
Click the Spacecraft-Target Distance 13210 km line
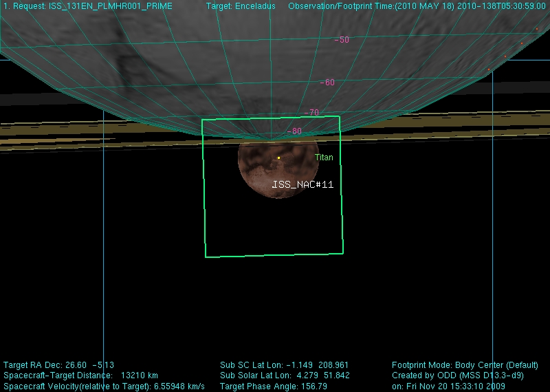pyautogui.click(x=80, y=375)
